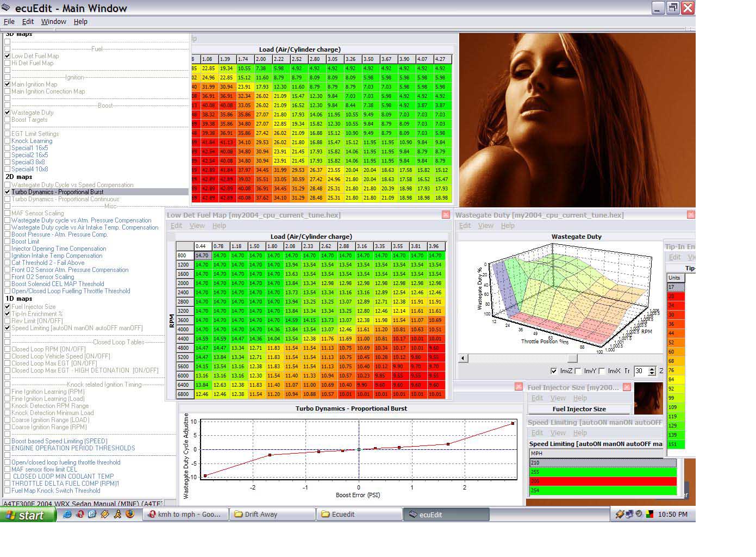Select the 14.70 cell at 800 RPM
Viewport: 756px width, 557px height.
pyautogui.click(x=202, y=256)
